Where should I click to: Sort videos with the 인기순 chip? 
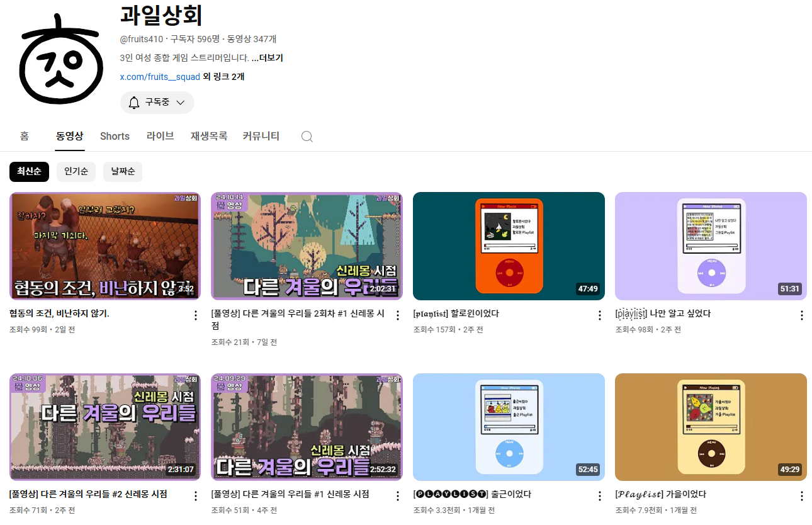76,171
